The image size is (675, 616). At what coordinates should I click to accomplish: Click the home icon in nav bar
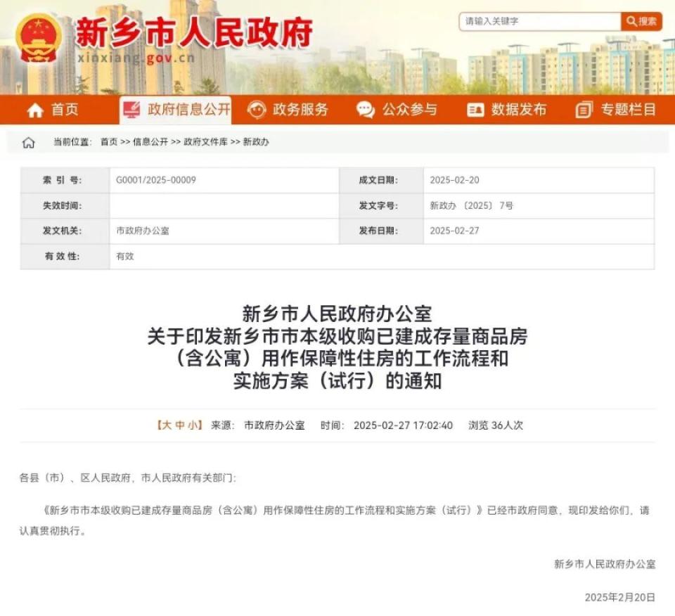tap(35, 110)
